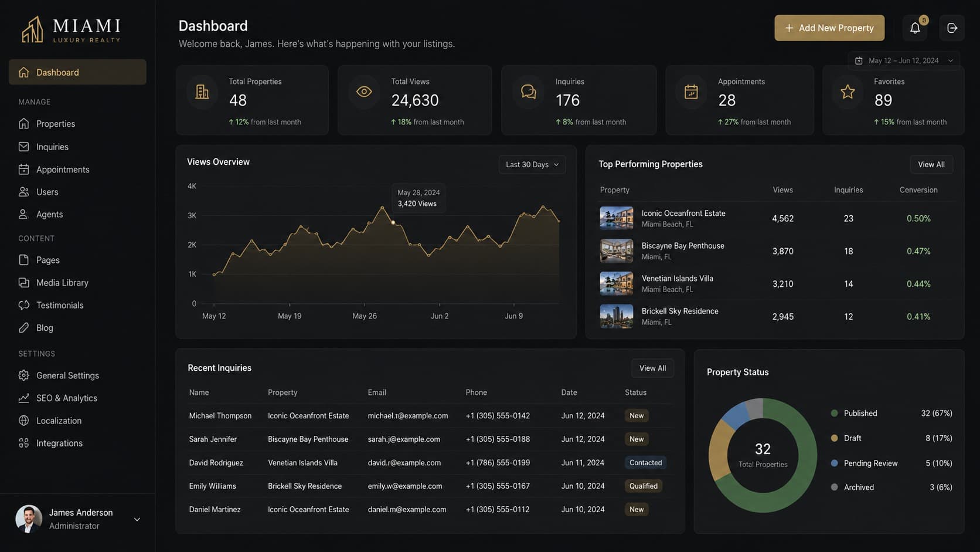Click the Total Properties building icon
The height and width of the screenshot is (552, 980).
pos(202,92)
